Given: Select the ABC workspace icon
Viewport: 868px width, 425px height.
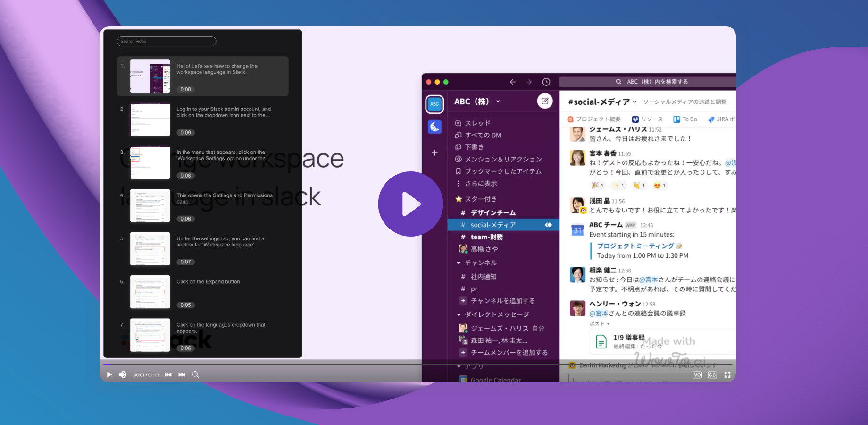Looking at the screenshot, I should tap(434, 104).
